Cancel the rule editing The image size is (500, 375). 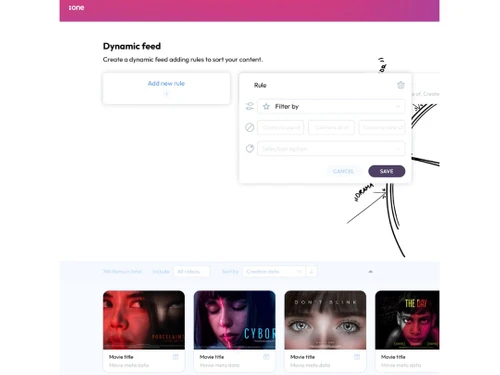pos(343,171)
